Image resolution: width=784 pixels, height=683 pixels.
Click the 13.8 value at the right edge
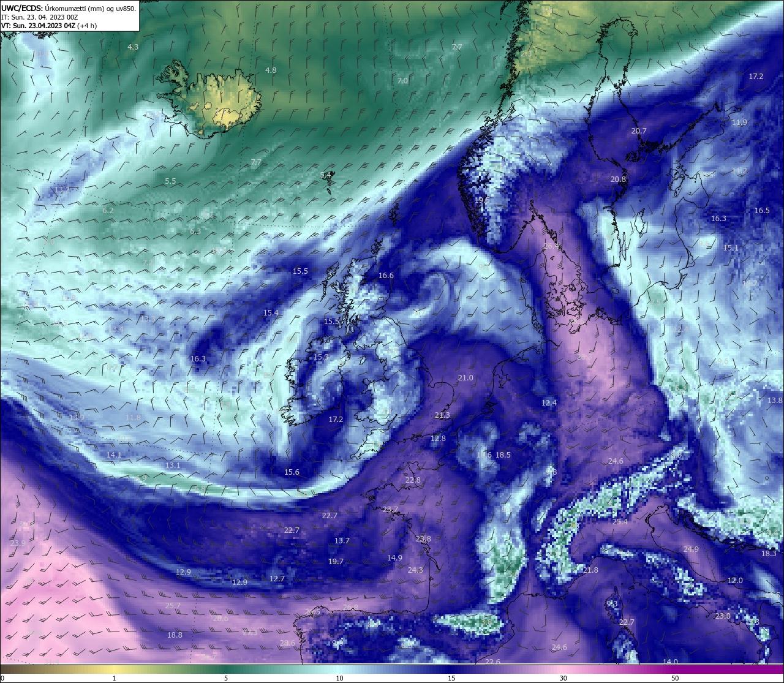775,401
